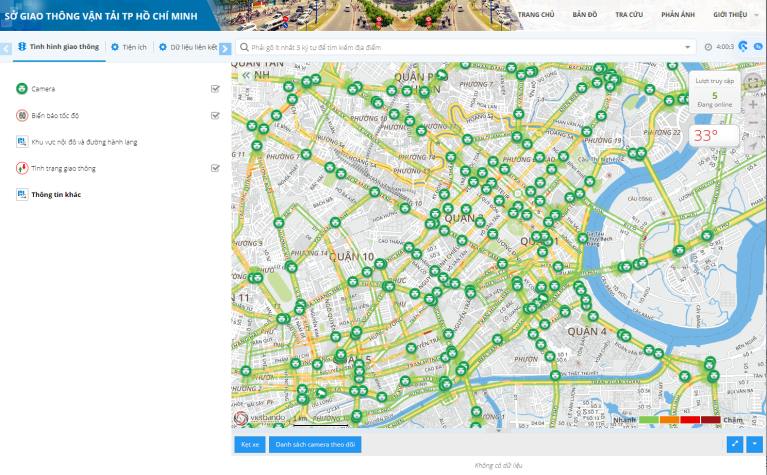Uncheck the Camera layer checkbox
Screen dimensions: 767x475
[215, 89]
